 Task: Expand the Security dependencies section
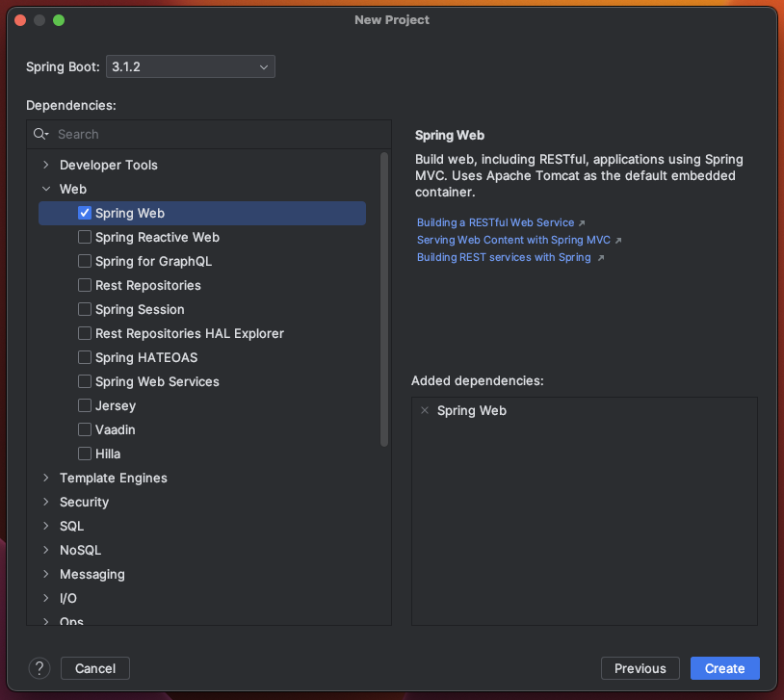tap(45, 502)
